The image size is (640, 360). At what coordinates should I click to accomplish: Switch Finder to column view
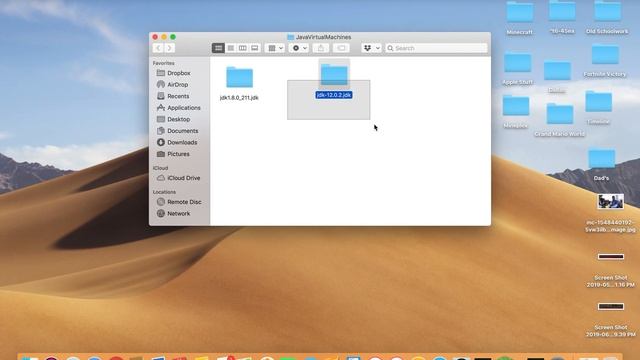[242, 48]
